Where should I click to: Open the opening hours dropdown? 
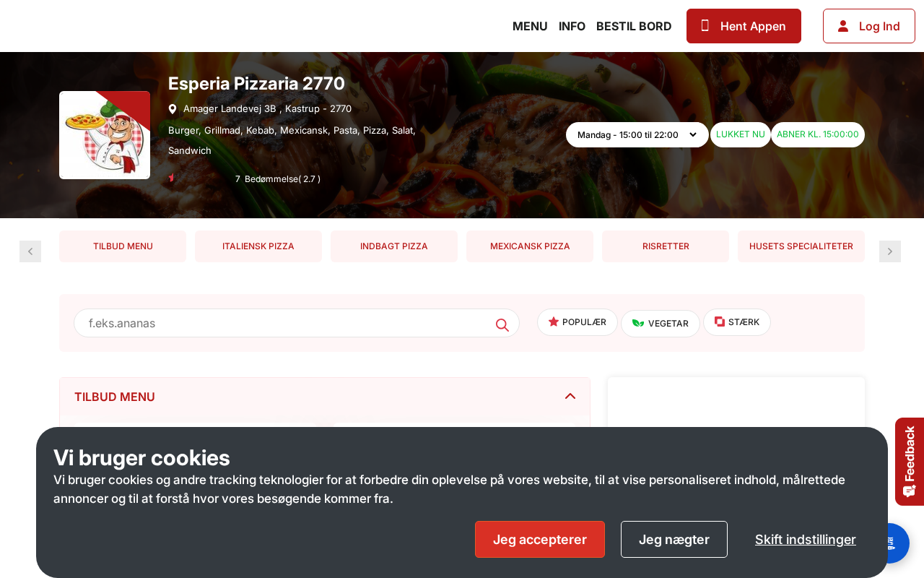(637, 134)
